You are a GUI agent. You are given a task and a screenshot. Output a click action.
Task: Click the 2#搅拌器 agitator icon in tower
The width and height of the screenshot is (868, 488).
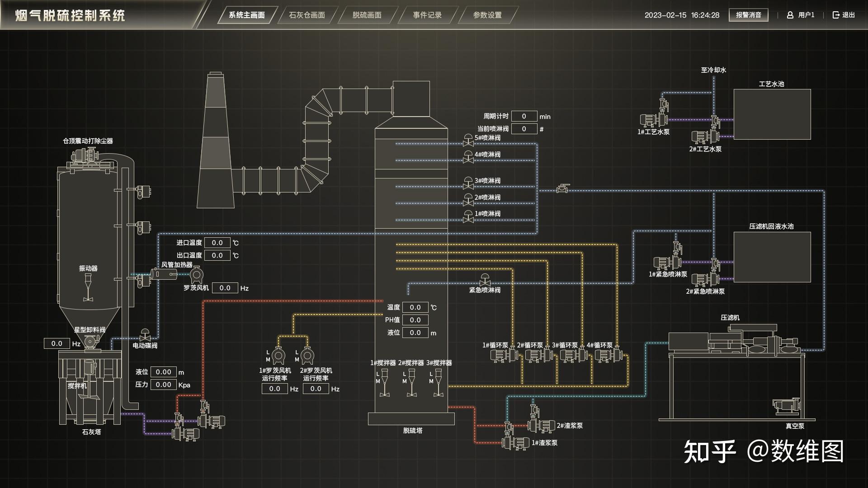411,383
